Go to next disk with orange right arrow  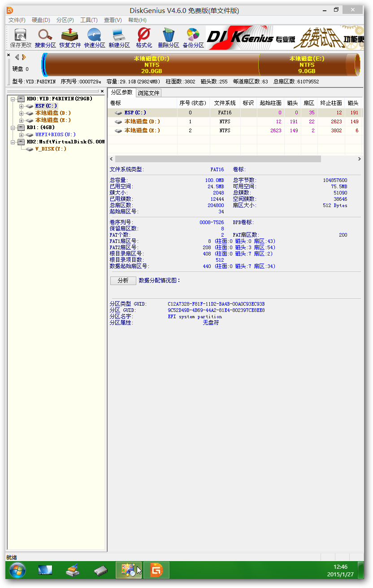(x=24, y=57)
